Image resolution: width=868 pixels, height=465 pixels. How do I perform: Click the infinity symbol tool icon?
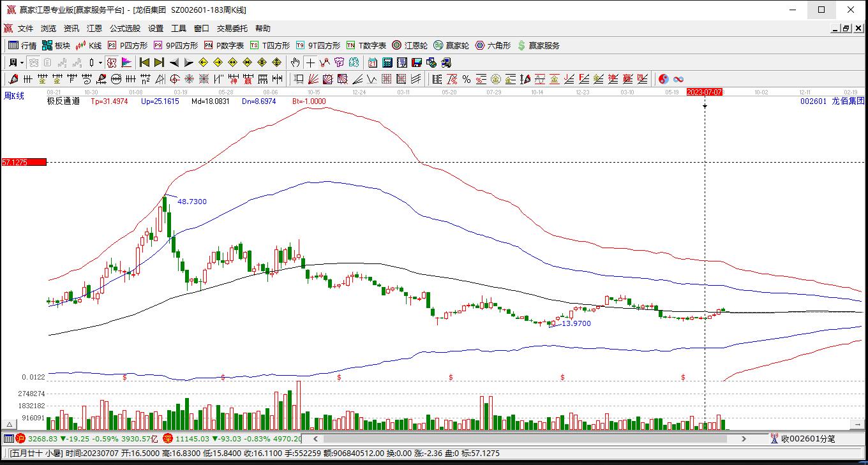pos(678,79)
